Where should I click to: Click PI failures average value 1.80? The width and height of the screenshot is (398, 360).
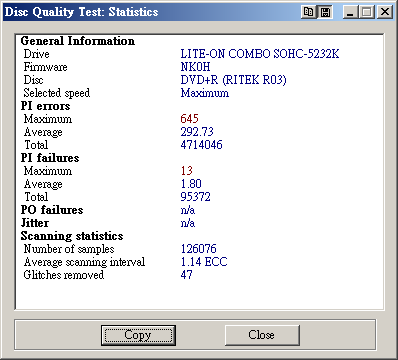[191, 184]
